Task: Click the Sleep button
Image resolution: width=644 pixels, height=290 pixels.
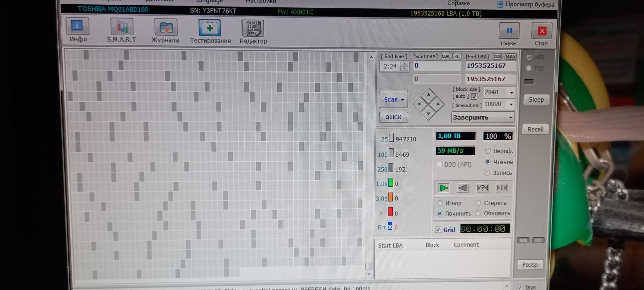Action: 536,99
